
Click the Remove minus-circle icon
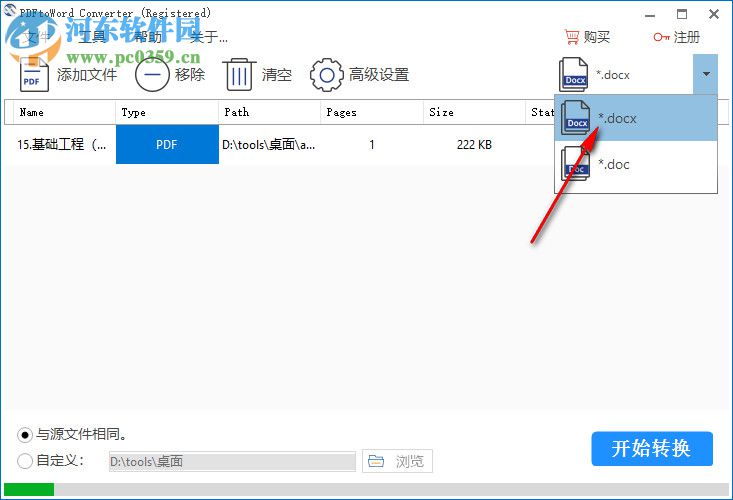coord(152,75)
